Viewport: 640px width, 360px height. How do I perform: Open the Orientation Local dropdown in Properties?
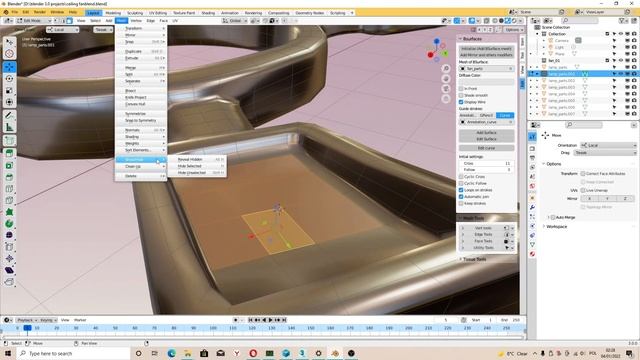click(x=608, y=145)
